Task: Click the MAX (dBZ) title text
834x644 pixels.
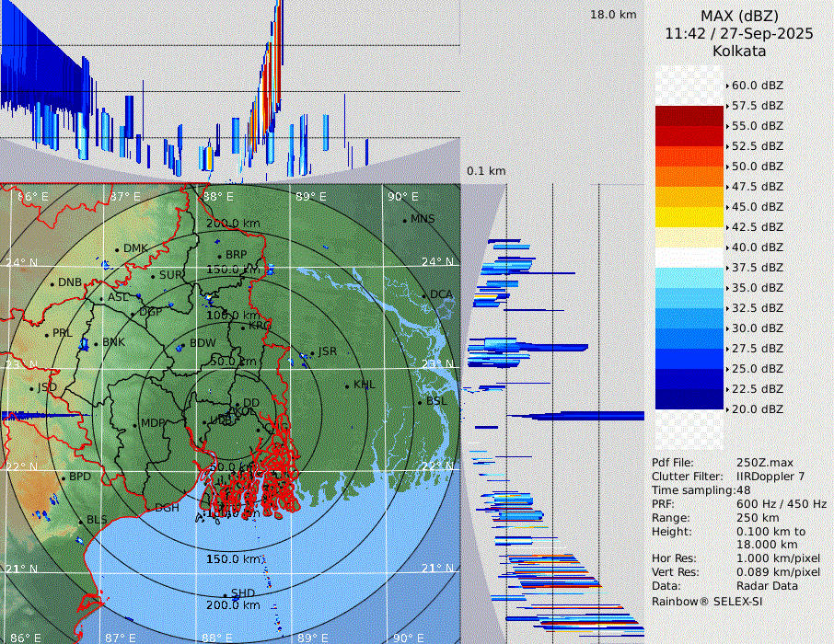Action: [x=739, y=16]
